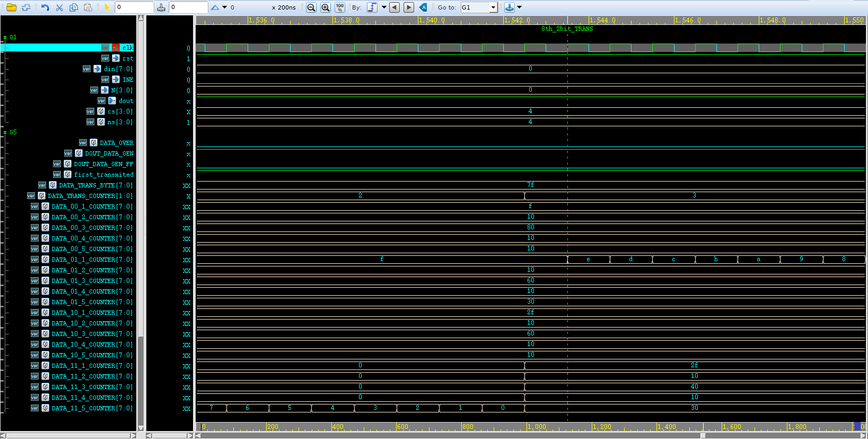Click the blue A annotation icon
The height and width of the screenshot is (439, 868).
tap(423, 7)
